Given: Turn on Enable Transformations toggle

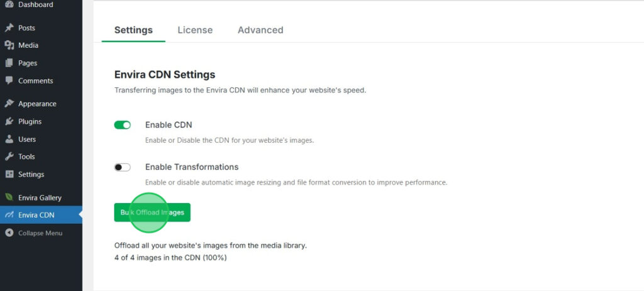Looking at the screenshot, I should point(123,167).
